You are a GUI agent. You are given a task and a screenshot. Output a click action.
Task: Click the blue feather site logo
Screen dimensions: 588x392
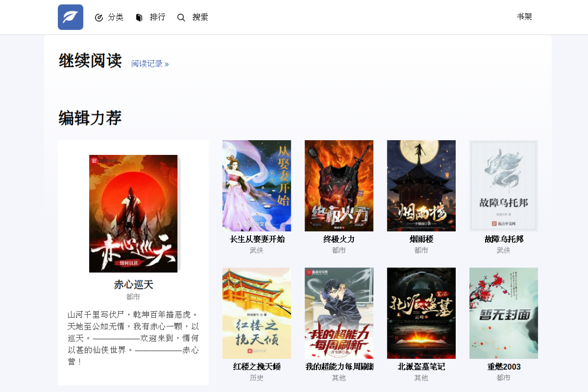click(70, 17)
